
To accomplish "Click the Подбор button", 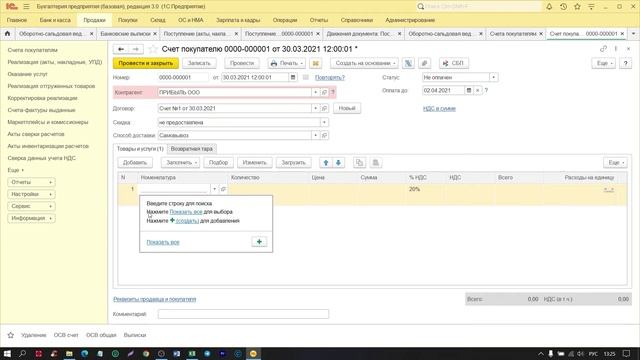I will click(218, 162).
